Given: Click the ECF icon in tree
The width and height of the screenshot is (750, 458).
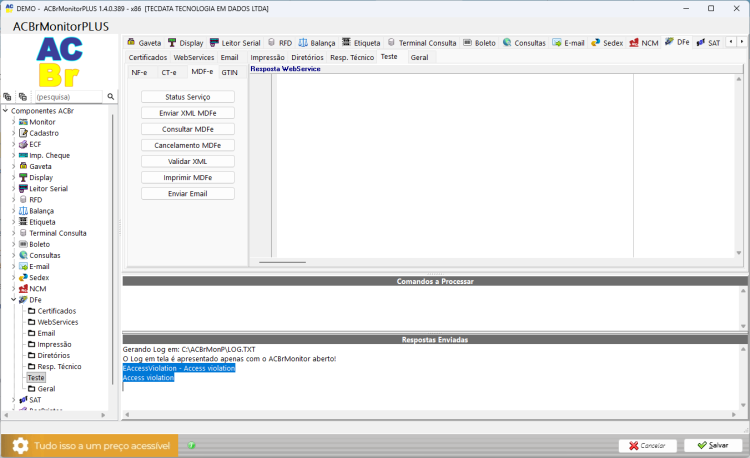Looking at the screenshot, I should click(x=23, y=144).
